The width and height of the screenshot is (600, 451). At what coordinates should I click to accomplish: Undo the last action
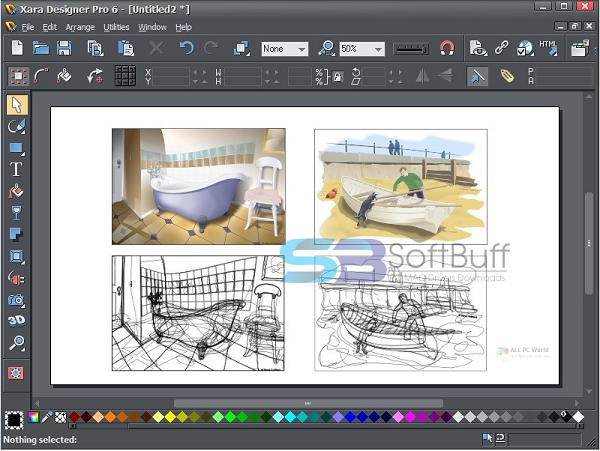[x=187, y=49]
